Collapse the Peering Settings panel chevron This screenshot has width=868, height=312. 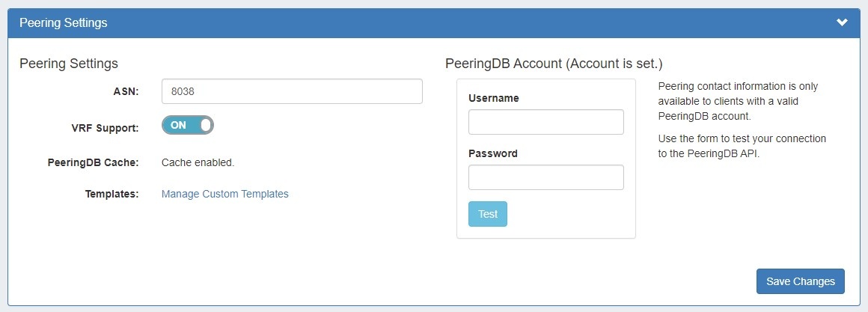point(842,22)
